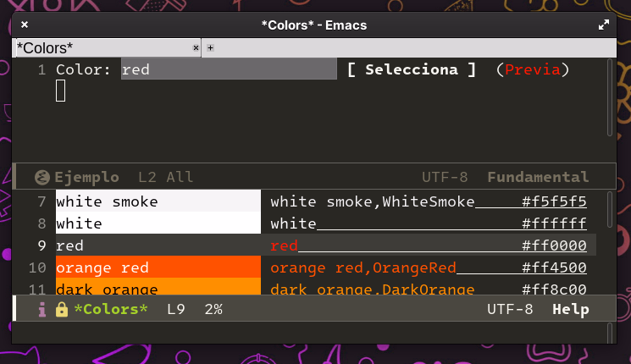631x364 pixels.
Task: Select the red color name link in the list
Action: tap(285, 245)
